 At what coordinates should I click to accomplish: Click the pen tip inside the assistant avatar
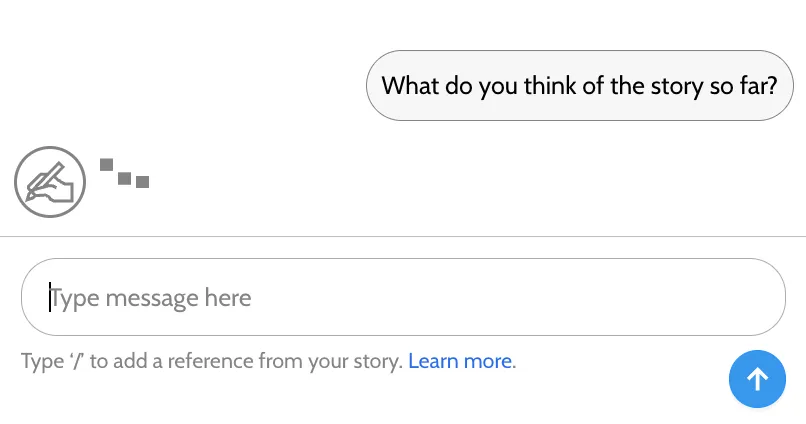(x=31, y=194)
